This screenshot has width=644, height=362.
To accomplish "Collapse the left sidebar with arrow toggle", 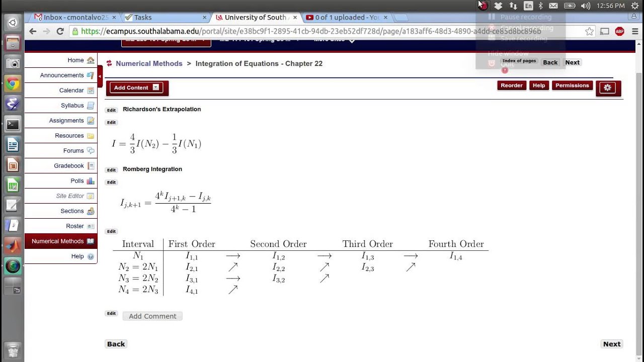I will (x=100, y=76).
